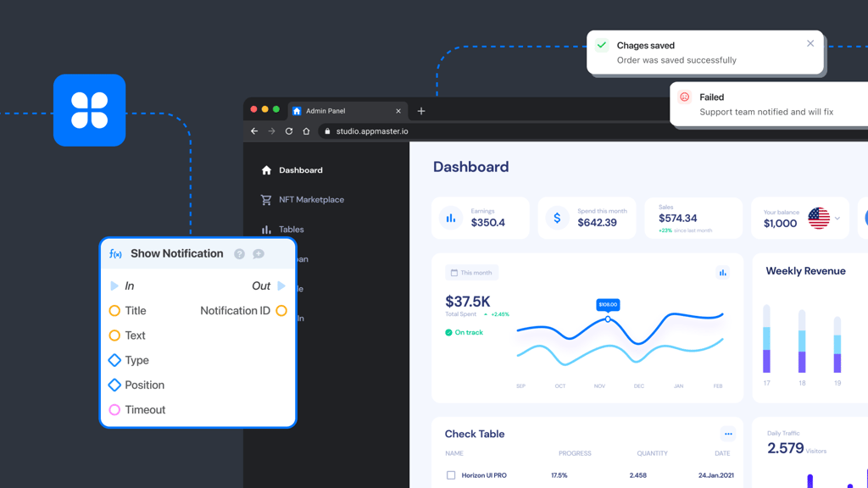Expand the balance currency dropdown chevron
The image size is (868, 488).
tap(837, 219)
